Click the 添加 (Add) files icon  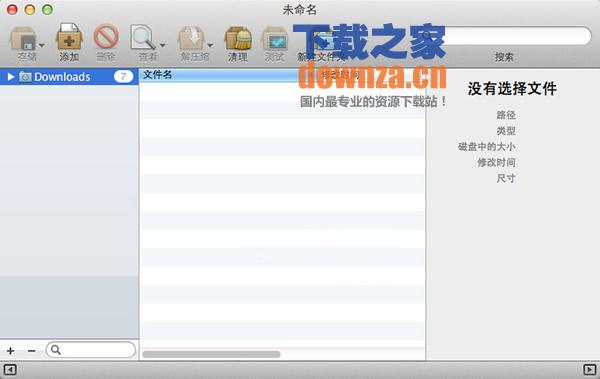(69, 37)
